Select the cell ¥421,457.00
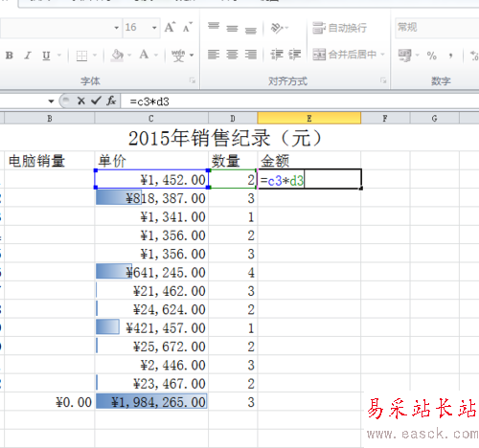The image size is (479, 448). tap(151, 327)
